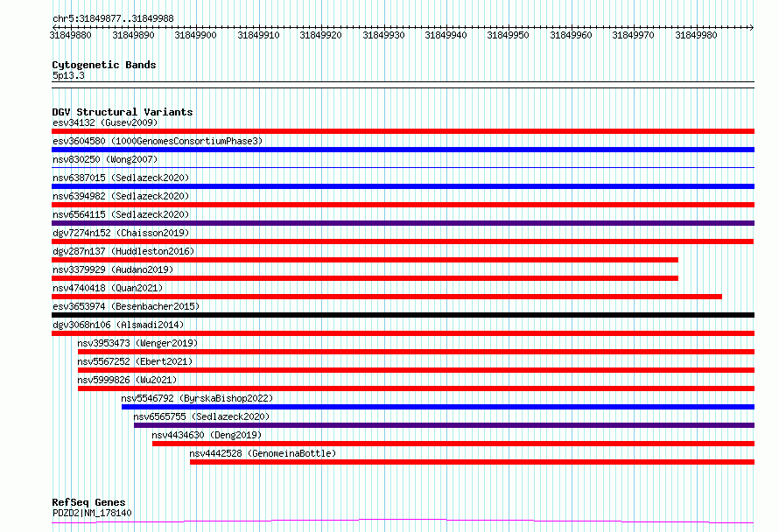Click the magenta PDZD2 gene track line
This screenshot has width=779, height=532.
click(x=403, y=521)
